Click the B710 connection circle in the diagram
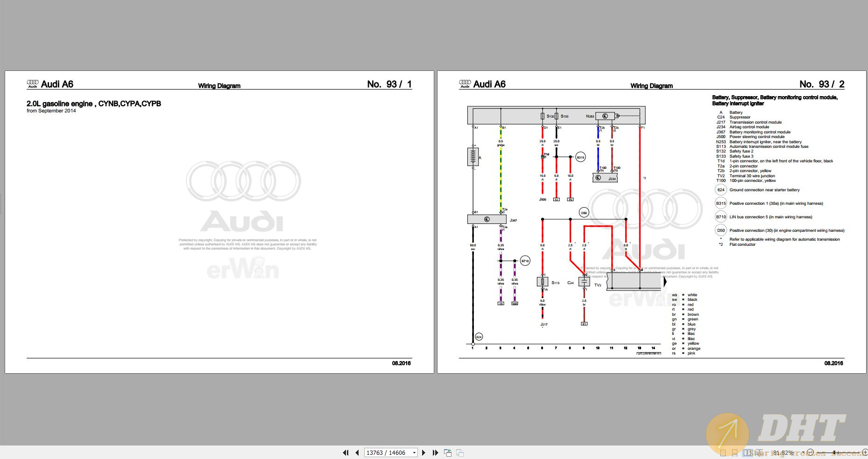This screenshot has width=868, height=459. tap(525, 261)
